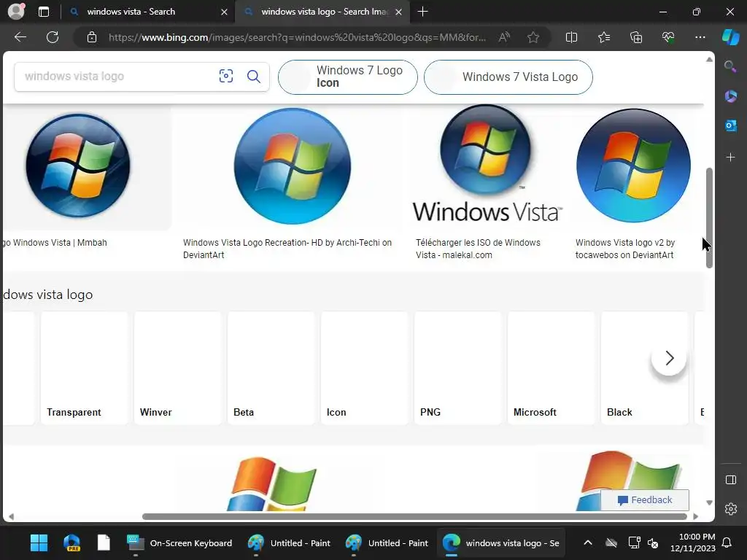Screen dimensions: 747x560
Task: Open Settings and more ellipsis menu
Action: [x=700, y=37]
